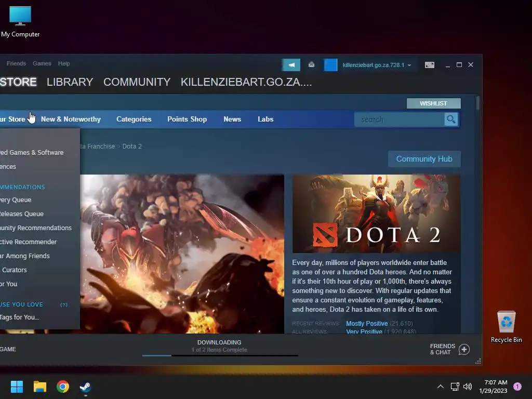Viewport: 532px width, 399px height.
Task: Click the blue profile avatar square
Action: (330, 65)
